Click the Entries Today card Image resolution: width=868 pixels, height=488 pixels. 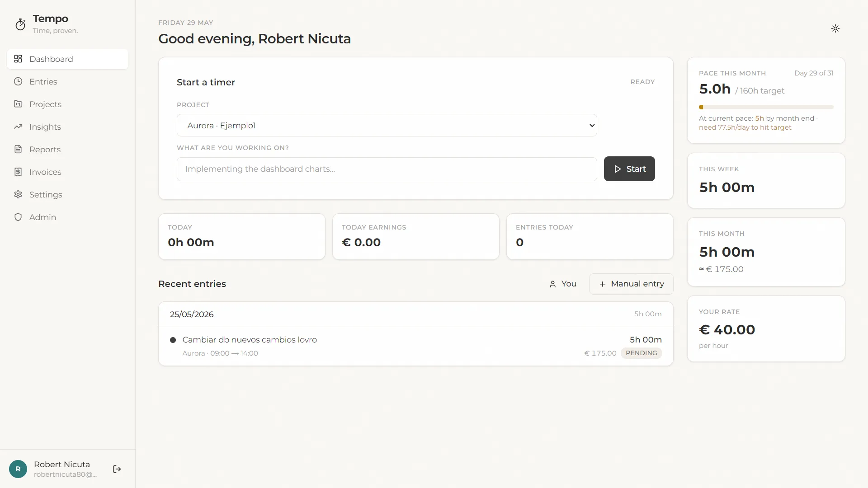(x=590, y=236)
